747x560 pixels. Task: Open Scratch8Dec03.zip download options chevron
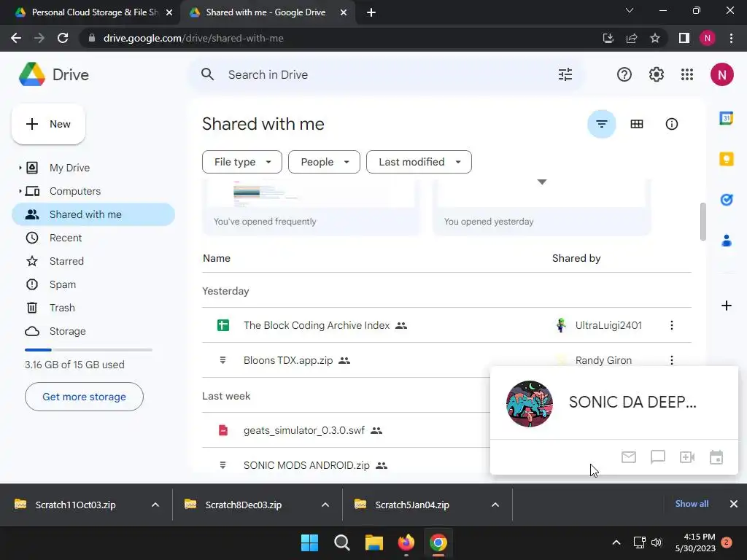pos(325,505)
